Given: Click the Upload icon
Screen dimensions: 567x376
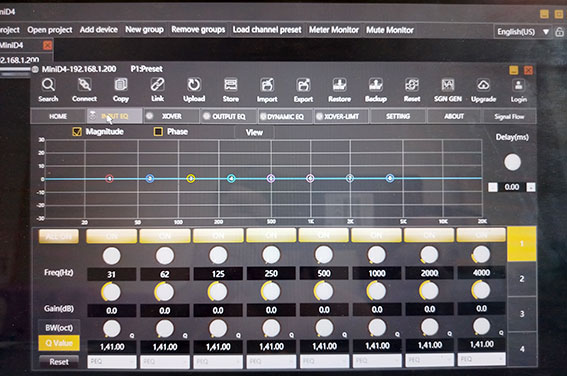Looking at the screenshot, I should 194,85.
